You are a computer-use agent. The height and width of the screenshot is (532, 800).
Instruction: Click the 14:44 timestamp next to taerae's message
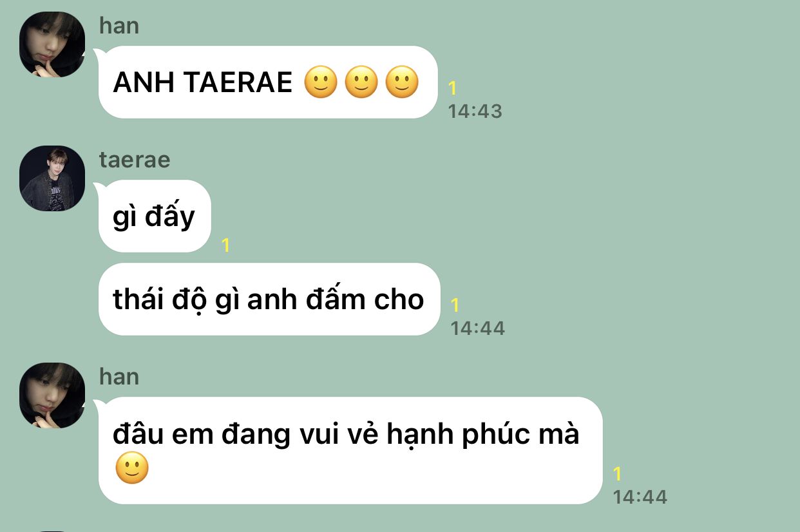(x=478, y=328)
